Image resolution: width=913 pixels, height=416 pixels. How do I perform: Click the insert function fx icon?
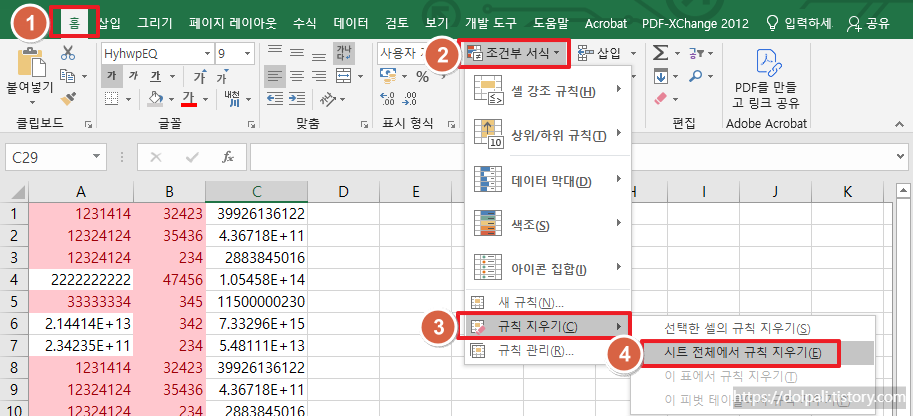(x=228, y=157)
